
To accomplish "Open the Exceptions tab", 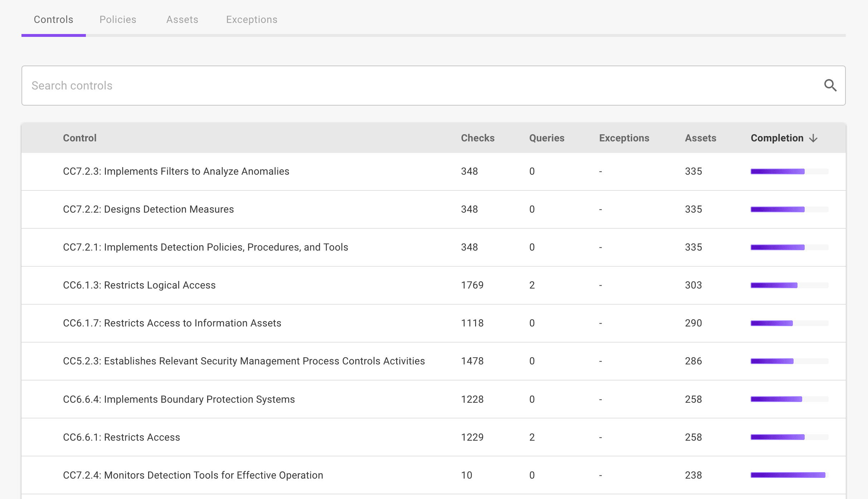I will click(x=252, y=19).
